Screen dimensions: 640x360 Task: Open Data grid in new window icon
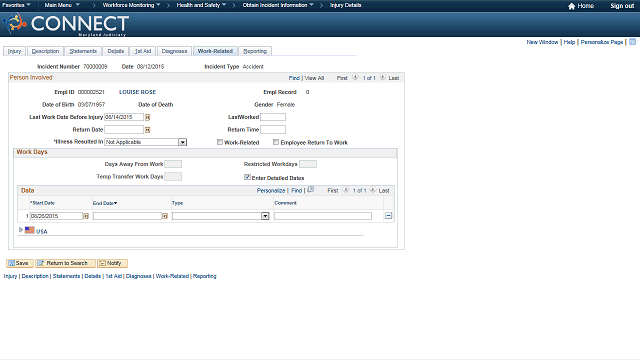(x=311, y=190)
